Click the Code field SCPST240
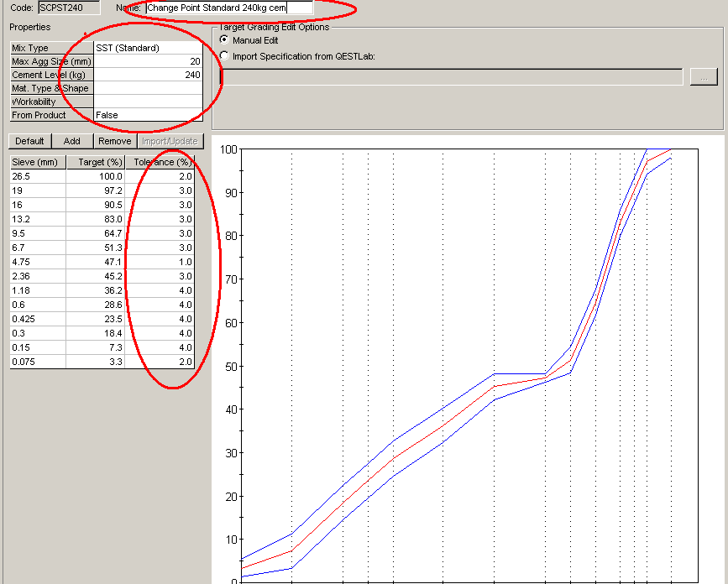This screenshot has width=728, height=584. pos(68,8)
